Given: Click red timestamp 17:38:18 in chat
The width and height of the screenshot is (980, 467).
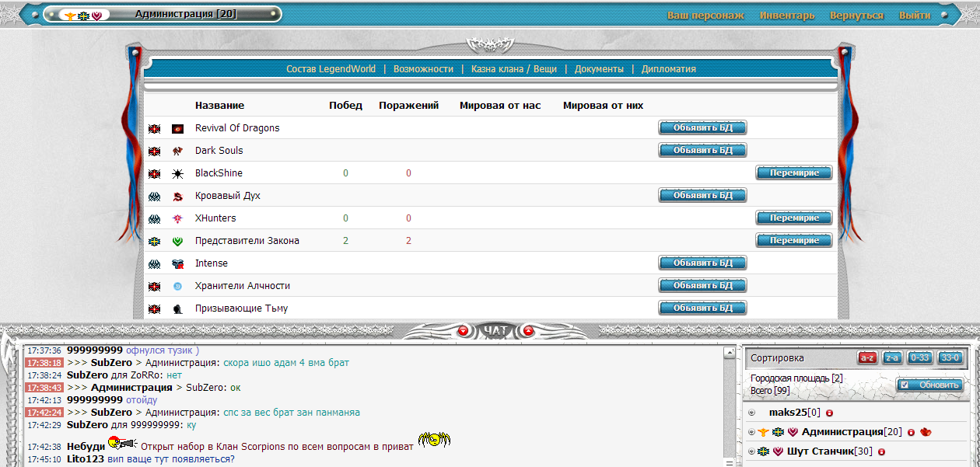Looking at the screenshot, I should pos(44,363).
